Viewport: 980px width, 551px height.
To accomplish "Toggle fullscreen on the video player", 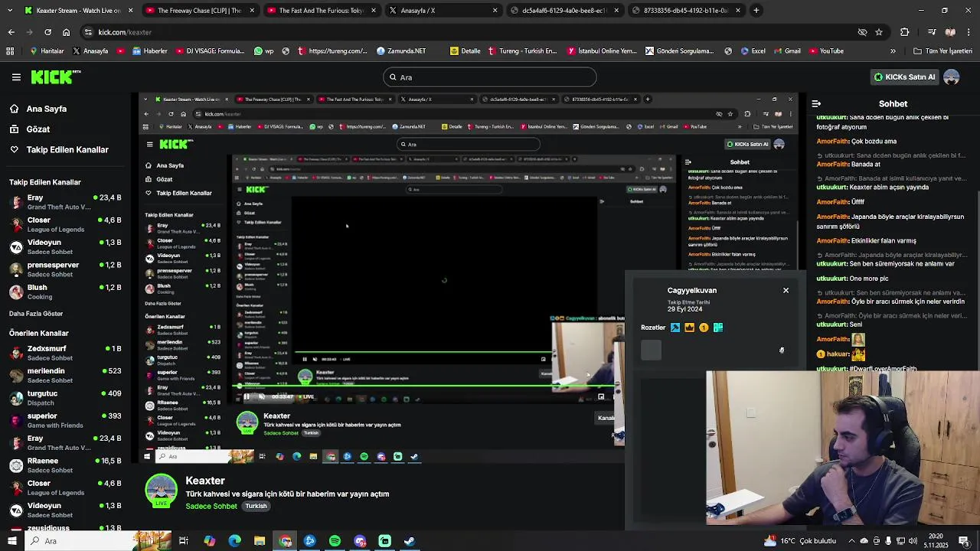I will [601, 396].
